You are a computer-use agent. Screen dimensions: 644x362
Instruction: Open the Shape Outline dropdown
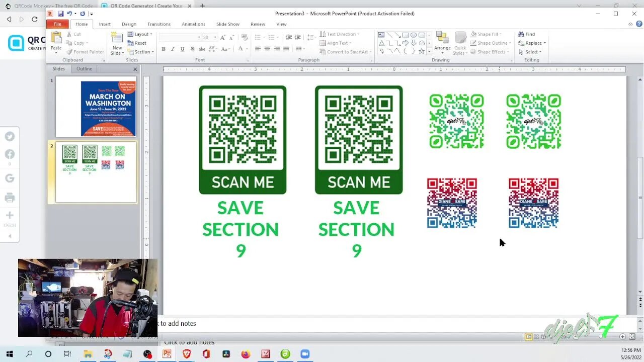(492, 43)
